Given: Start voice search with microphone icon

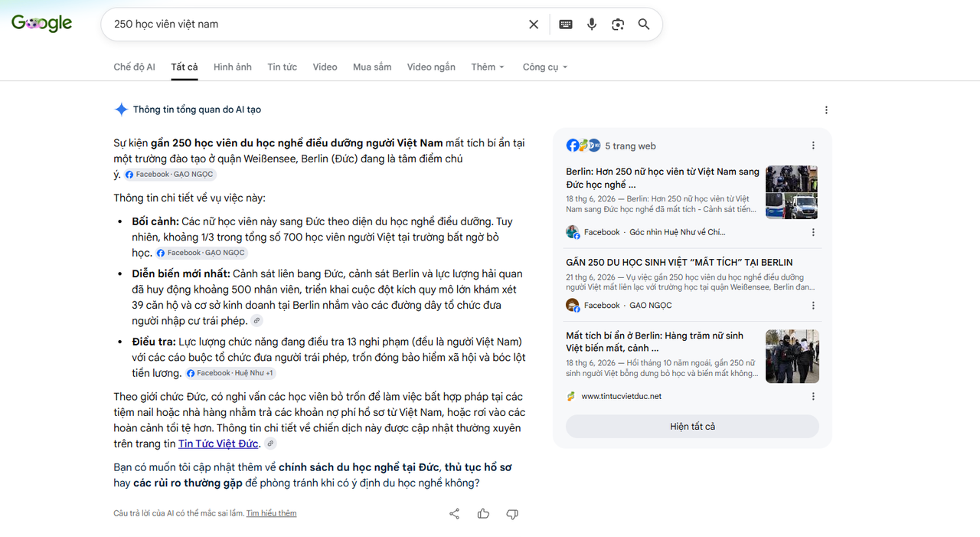Looking at the screenshot, I should click(x=592, y=25).
